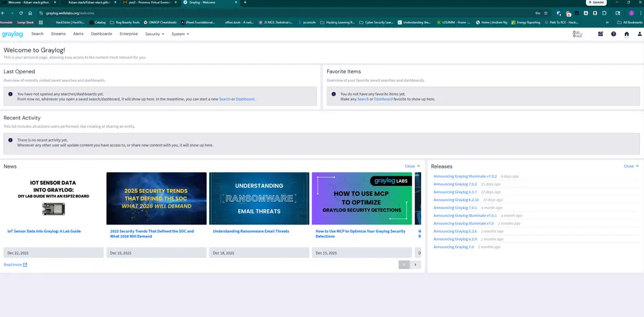Open the scratchpad edit icon in navbar

600,34
